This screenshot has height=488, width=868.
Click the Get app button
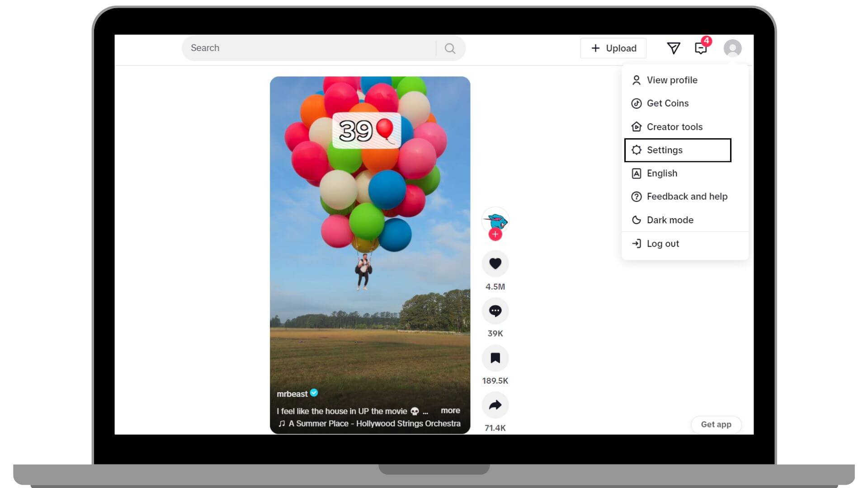coord(716,424)
